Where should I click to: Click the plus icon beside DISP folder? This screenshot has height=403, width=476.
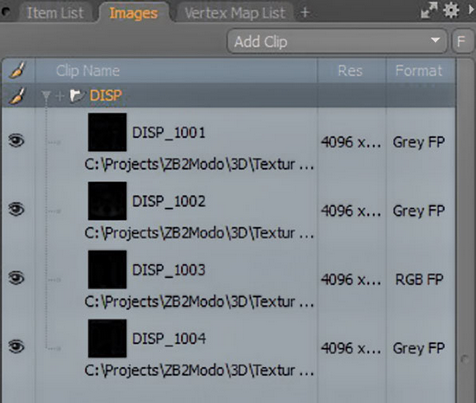click(60, 96)
